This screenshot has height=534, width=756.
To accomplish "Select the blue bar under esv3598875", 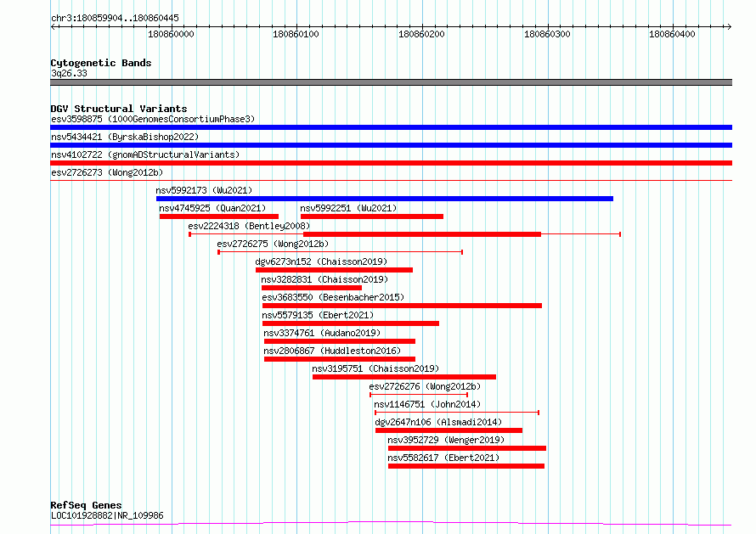I will tap(391, 127).
